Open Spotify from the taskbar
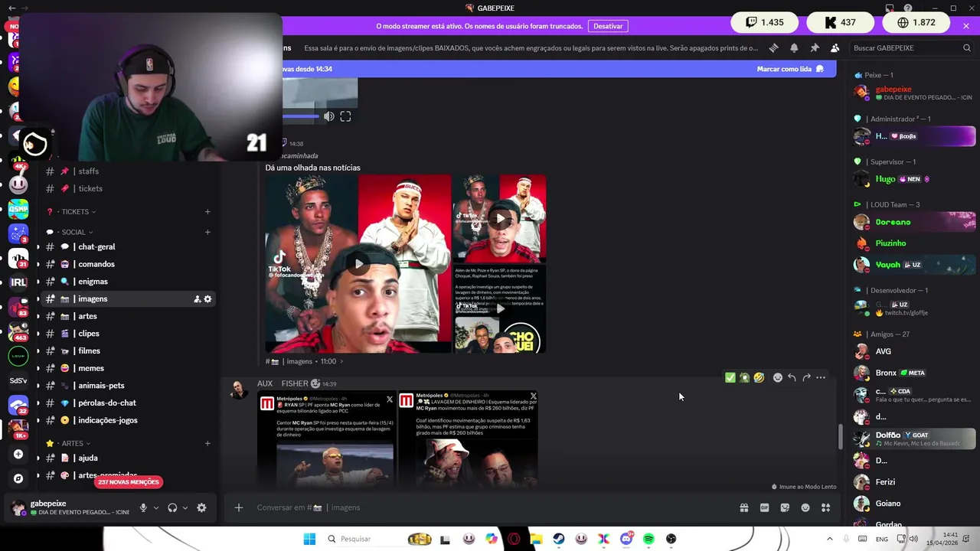Image resolution: width=980 pixels, height=551 pixels. click(648, 539)
